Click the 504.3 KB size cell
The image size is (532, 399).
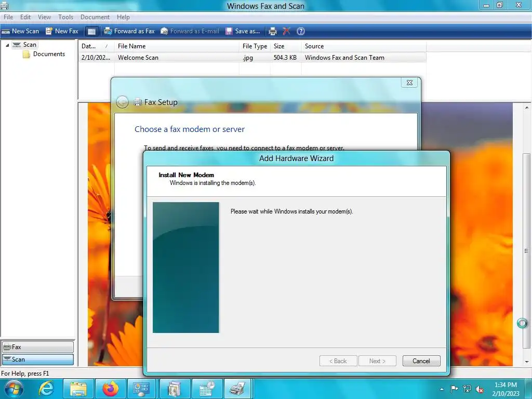285,58
